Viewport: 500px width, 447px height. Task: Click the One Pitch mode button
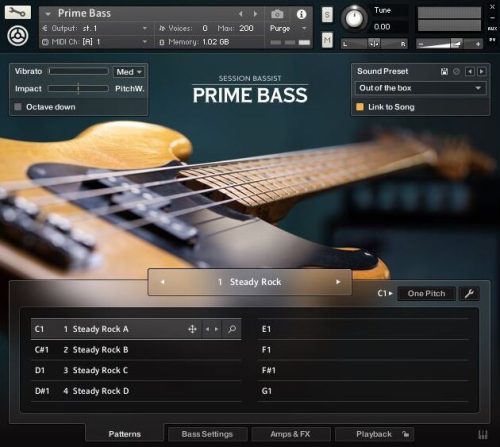(426, 294)
